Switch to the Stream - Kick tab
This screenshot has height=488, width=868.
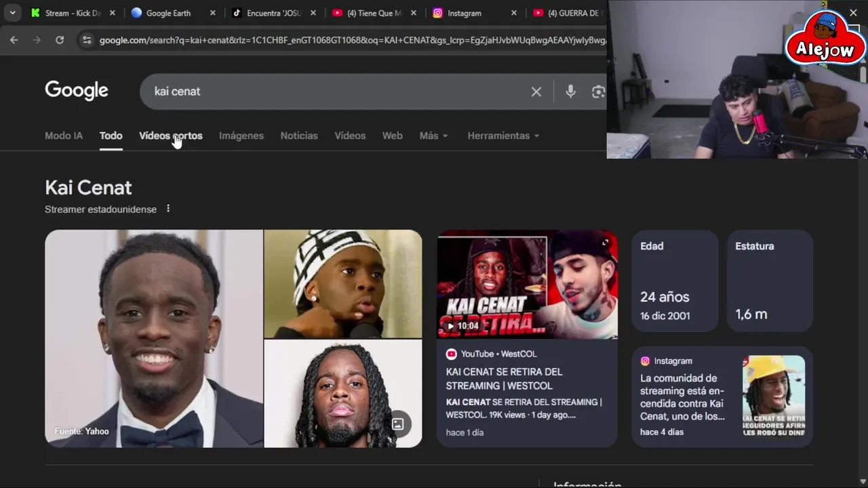[x=73, y=13]
